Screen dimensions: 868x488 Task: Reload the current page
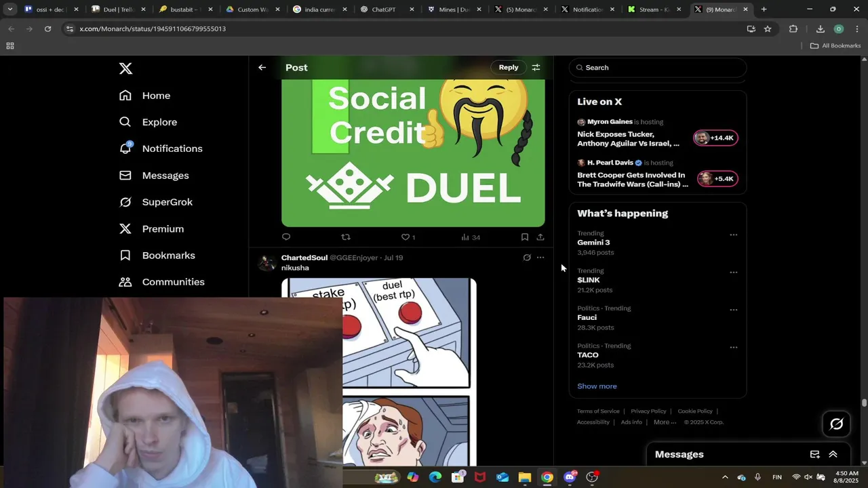click(47, 29)
